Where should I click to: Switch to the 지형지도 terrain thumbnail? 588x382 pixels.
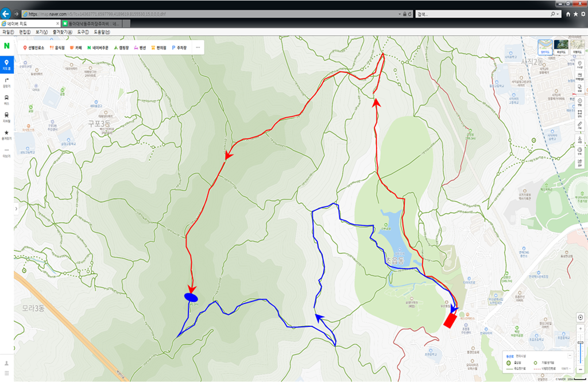[x=577, y=47]
